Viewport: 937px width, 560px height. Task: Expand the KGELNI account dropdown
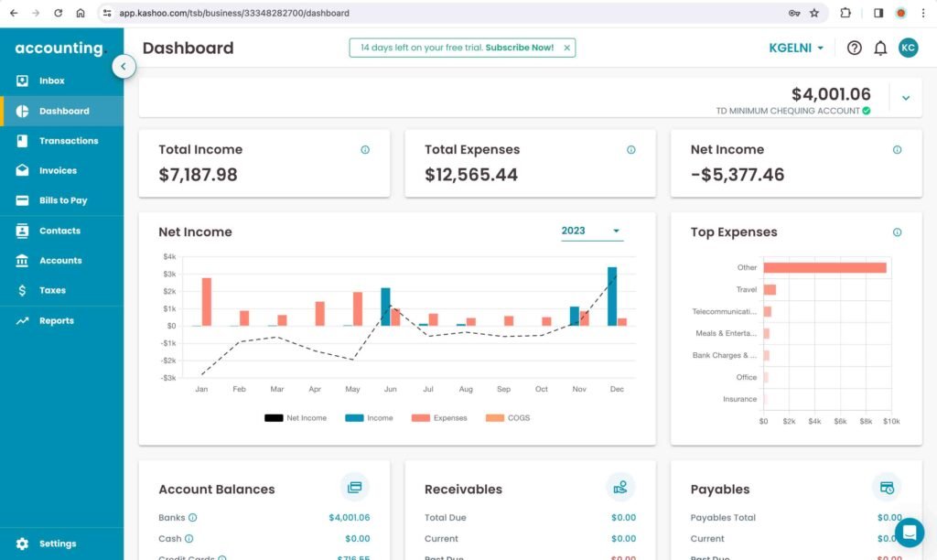[795, 47]
